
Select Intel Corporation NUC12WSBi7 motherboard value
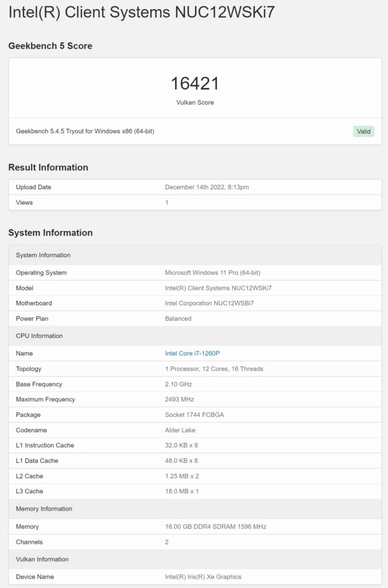tap(209, 303)
